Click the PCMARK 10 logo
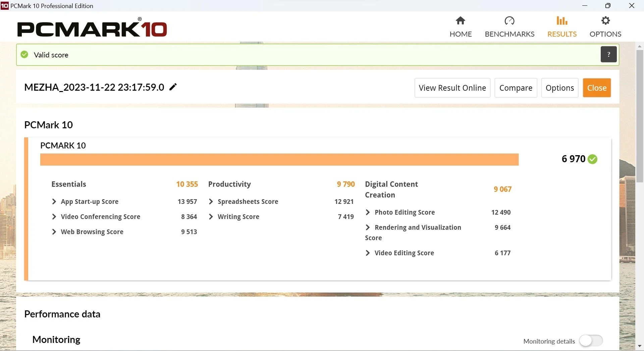 pyautogui.click(x=92, y=28)
